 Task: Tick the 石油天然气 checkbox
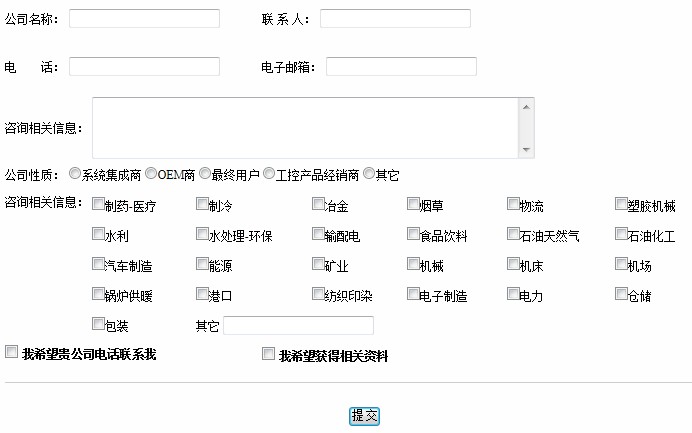pos(513,235)
